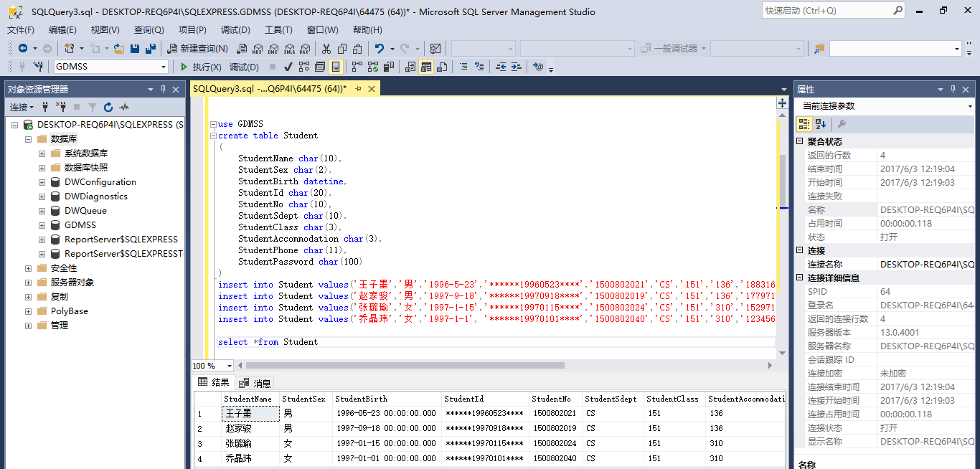Toggle Categorized view in Properties panel

(805, 124)
